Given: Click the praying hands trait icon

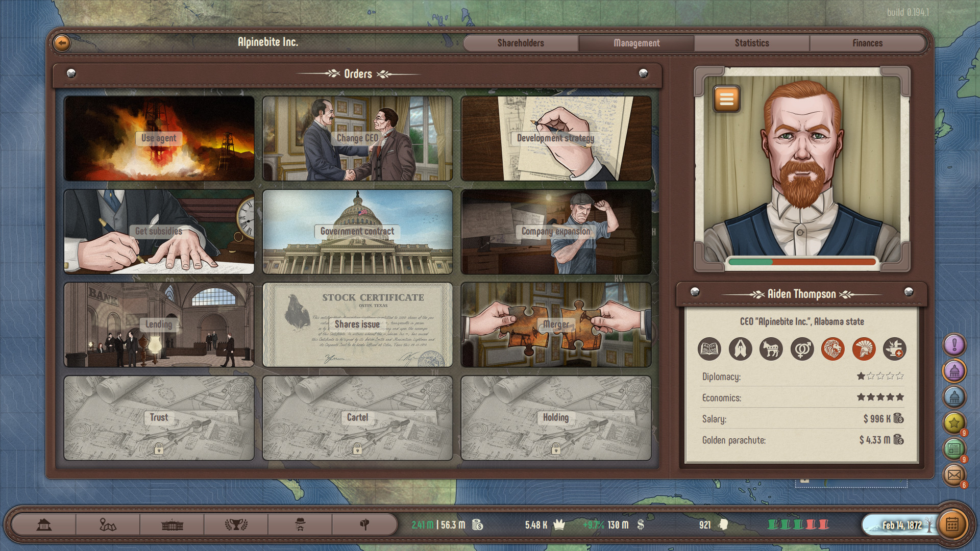Looking at the screenshot, I should (741, 349).
